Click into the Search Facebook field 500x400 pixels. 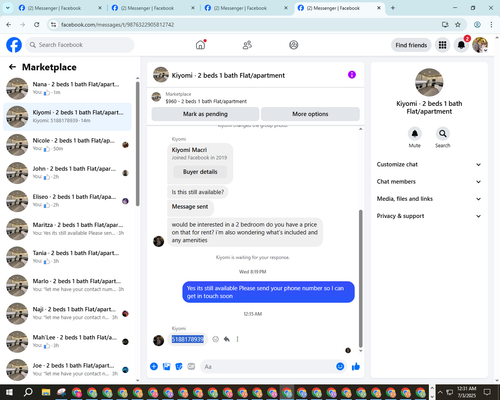[x=80, y=45]
